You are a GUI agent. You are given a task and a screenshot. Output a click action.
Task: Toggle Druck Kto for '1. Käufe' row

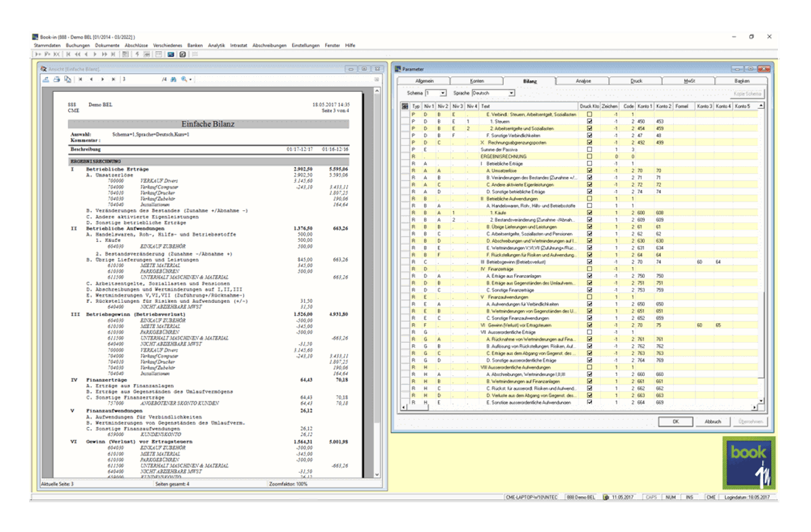pyautogui.click(x=590, y=212)
